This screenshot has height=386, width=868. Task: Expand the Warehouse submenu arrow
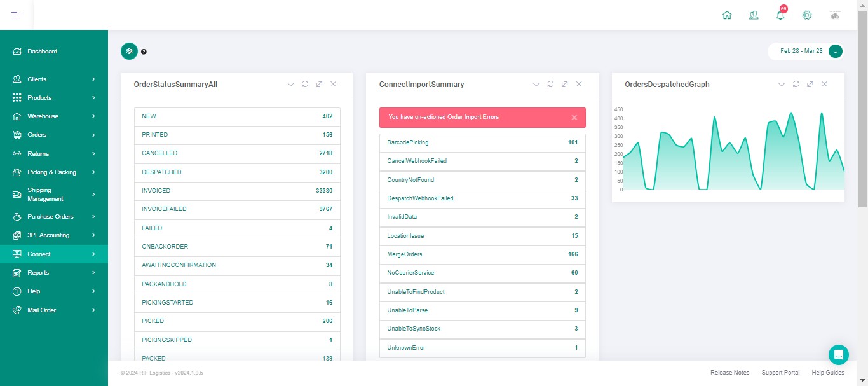click(93, 116)
